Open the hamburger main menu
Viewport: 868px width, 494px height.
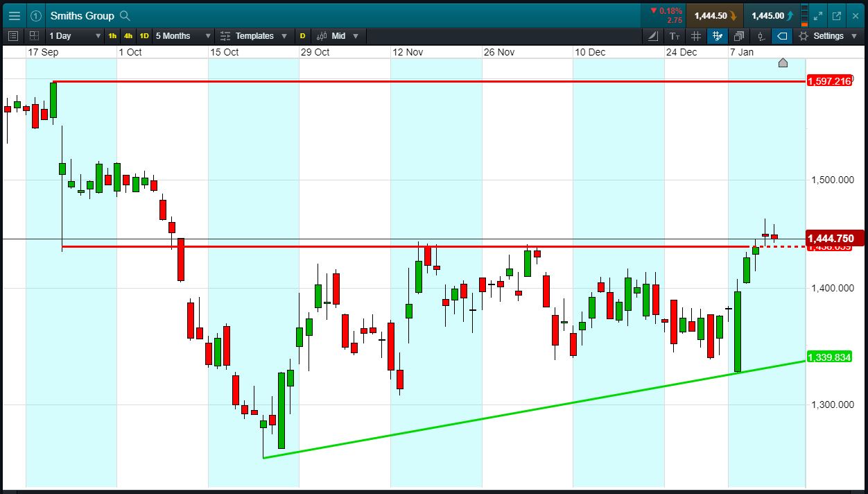point(15,15)
